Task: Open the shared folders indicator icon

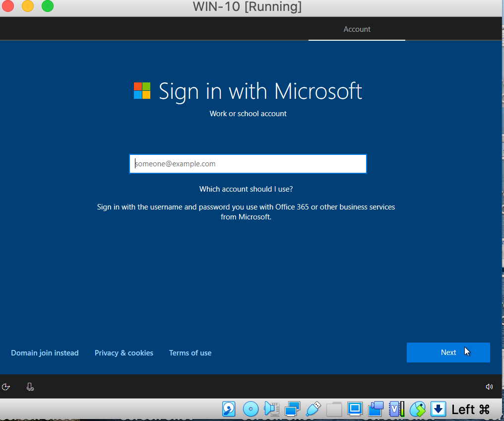Action: 334,409
